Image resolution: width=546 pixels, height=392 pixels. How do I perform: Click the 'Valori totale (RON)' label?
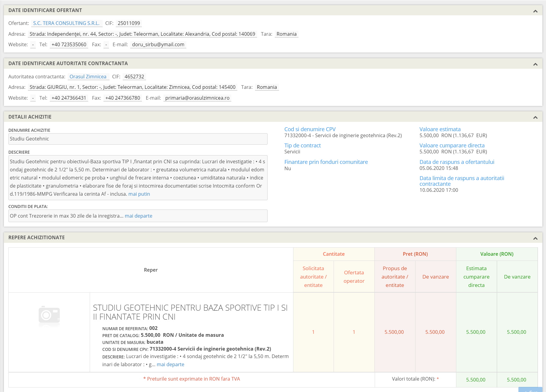415,379
